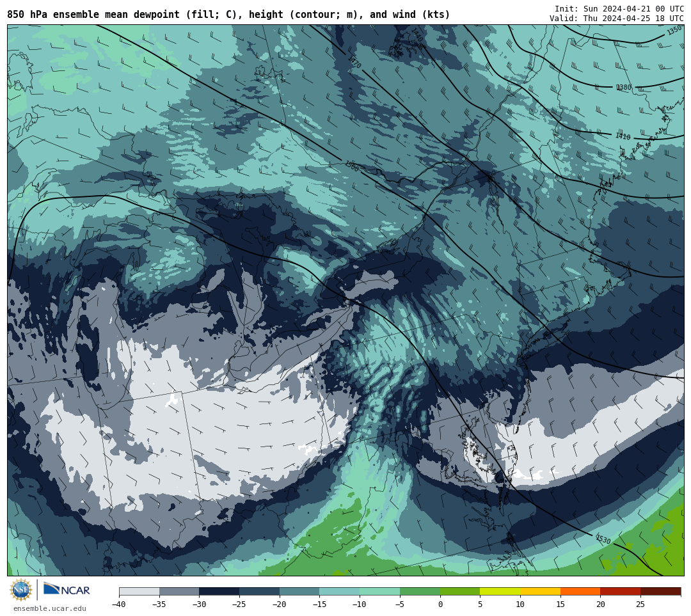Click the Valid: Thu 2024-04-25 18 UTC text
Screen dimensions: 691x616
[617, 19]
